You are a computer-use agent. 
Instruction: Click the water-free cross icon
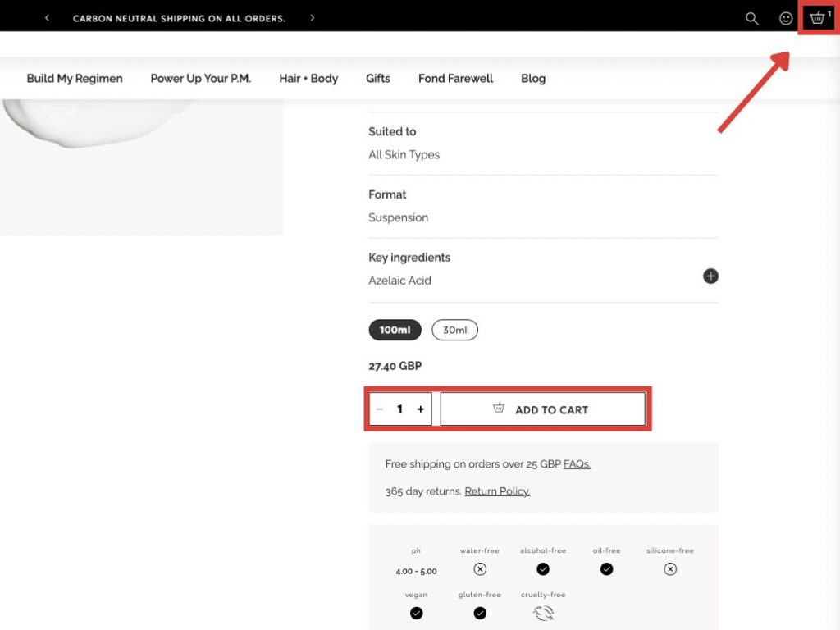click(480, 569)
